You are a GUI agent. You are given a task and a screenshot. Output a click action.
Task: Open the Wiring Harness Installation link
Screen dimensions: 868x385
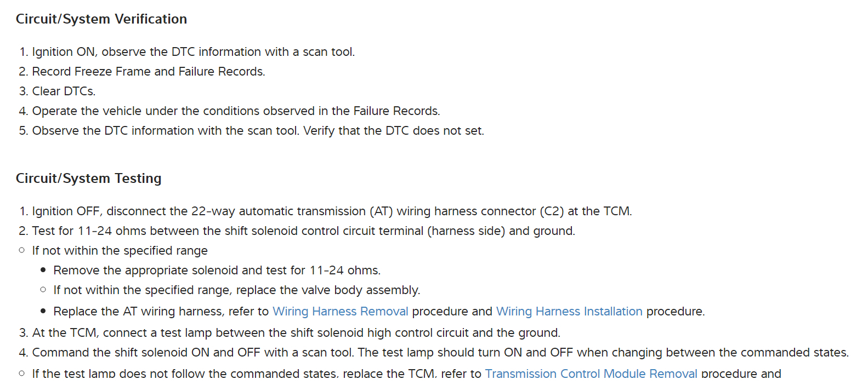point(569,312)
